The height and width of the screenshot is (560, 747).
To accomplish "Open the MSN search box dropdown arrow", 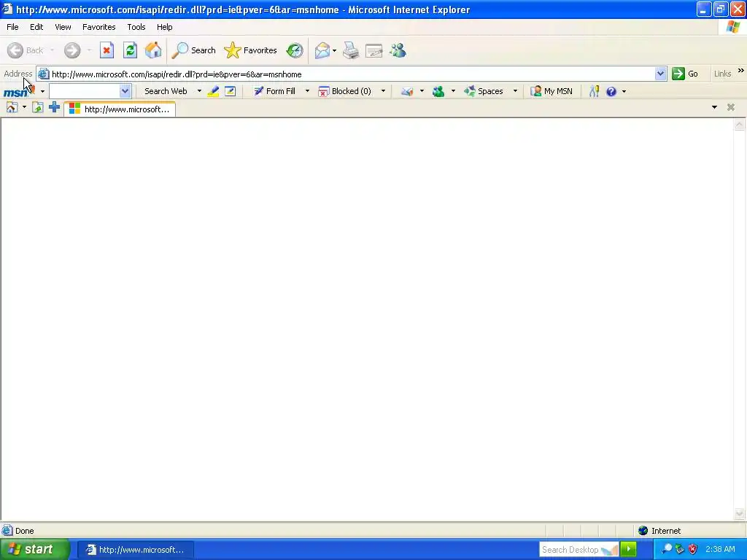I will (125, 91).
